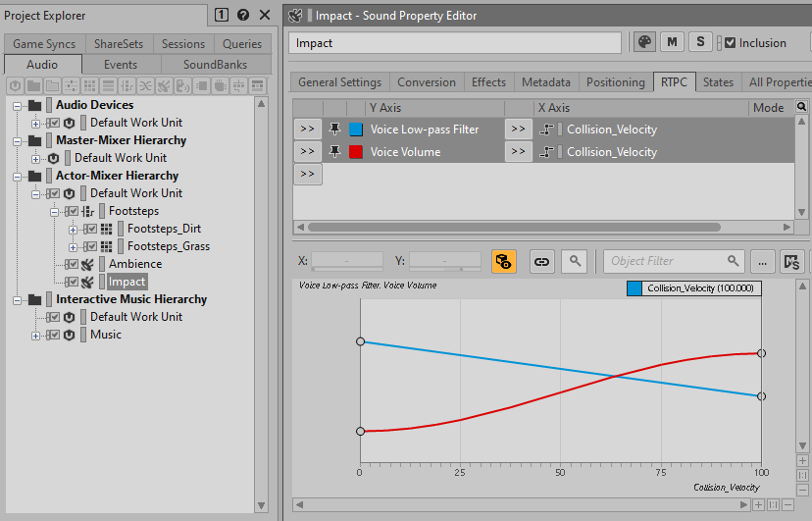This screenshot has width=812, height=521.
Task: Click the magnifier icon beside the link button
Action: pos(576,261)
